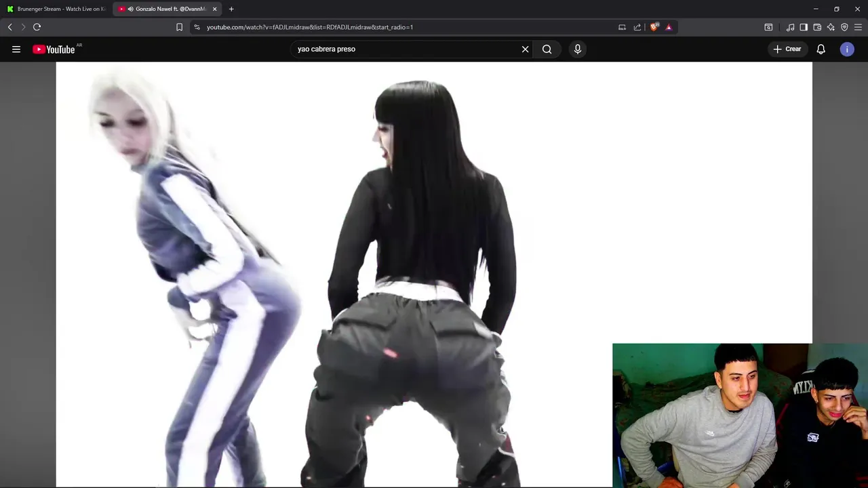Open the YouTube hamburger guide menu
The height and width of the screenshot is (488, 868).
[16, 49]
